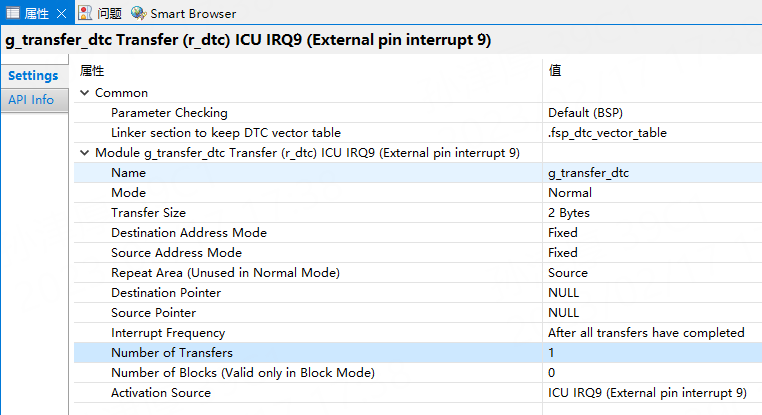
Task: Switch to the 问题 tab
Action: pos(110,13)
